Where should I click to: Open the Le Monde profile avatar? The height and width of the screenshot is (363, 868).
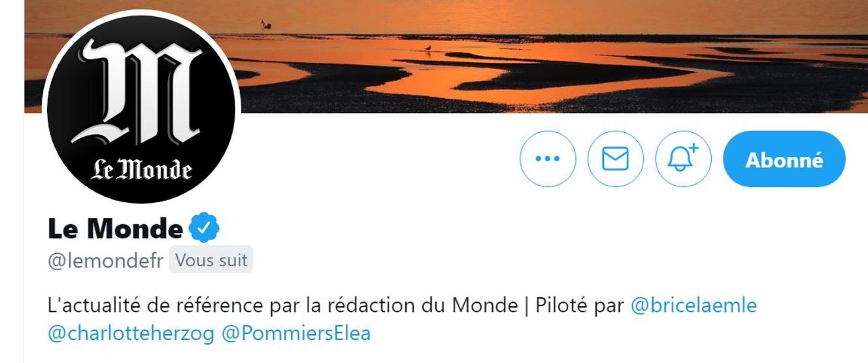(141, 108)
